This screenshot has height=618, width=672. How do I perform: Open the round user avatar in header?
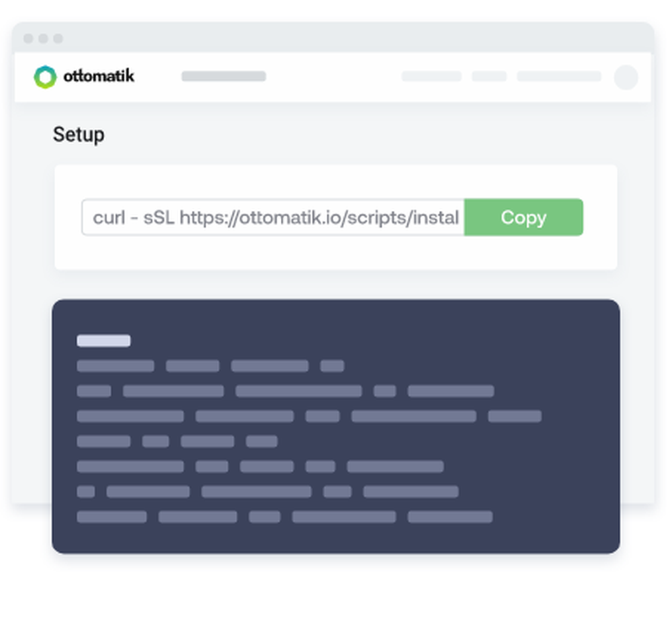click(626, 77)
